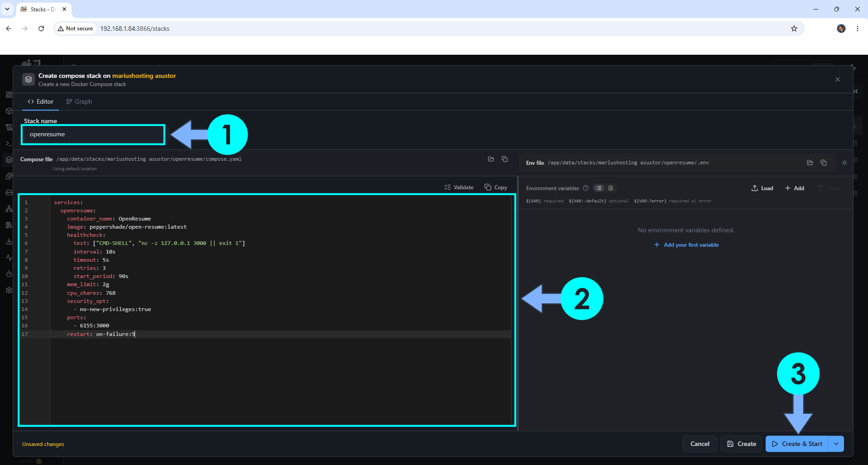Viewport: 868px width, 465px height.
Task: Open settings gear icon in sidebar
Action: pyautogui.click(x=9, y=290)
